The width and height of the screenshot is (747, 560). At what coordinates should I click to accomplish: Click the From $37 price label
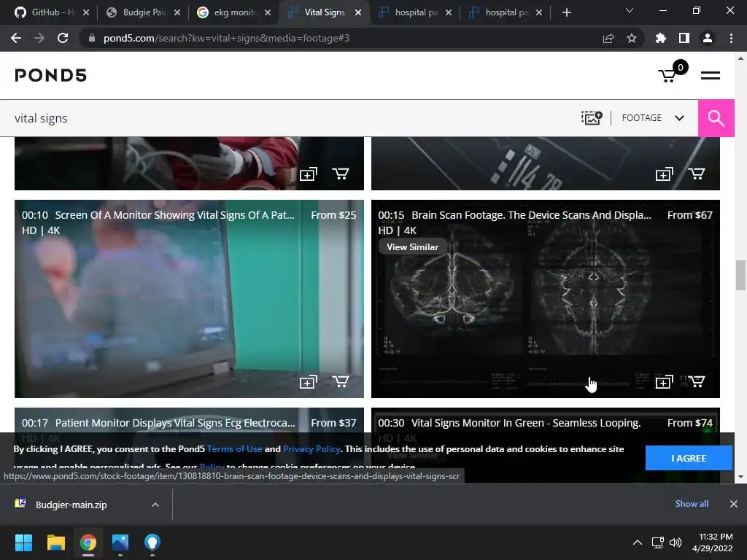(333, 423)
